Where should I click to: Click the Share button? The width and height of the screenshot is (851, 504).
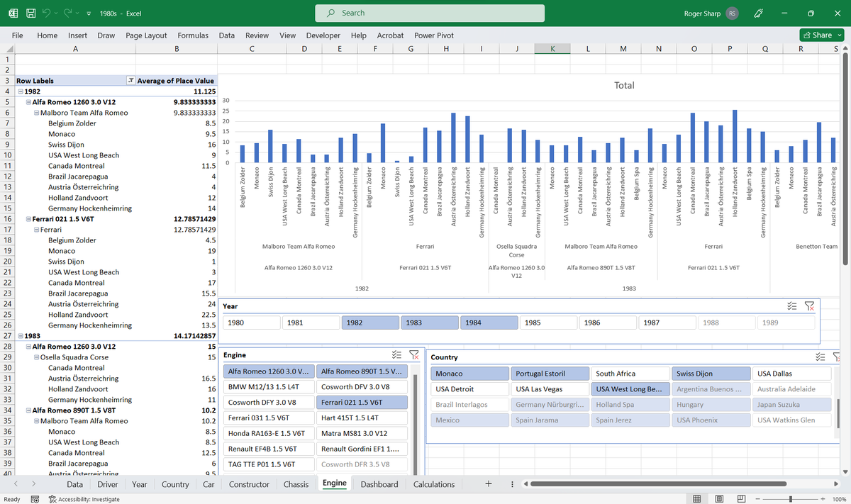pyautogui.click(x=821, y=35)
